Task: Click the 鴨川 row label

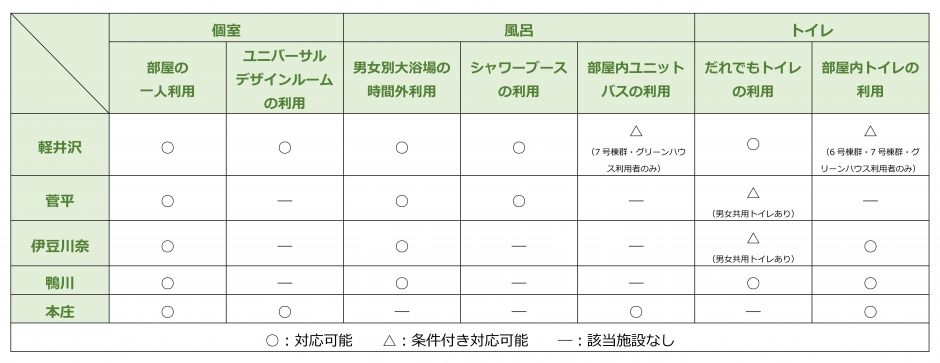Action: click(60, 283)
